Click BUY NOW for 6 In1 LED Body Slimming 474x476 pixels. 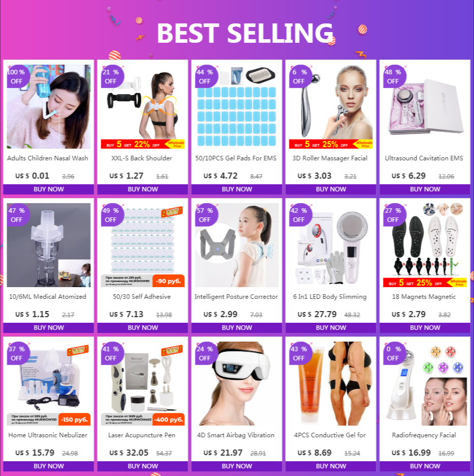click(x=331, y=327)
